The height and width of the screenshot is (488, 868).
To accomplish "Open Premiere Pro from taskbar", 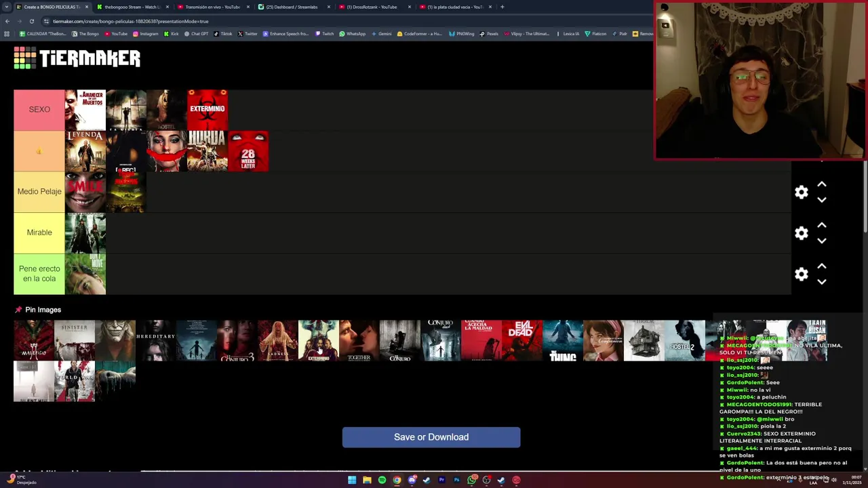I will pos(441,480).
